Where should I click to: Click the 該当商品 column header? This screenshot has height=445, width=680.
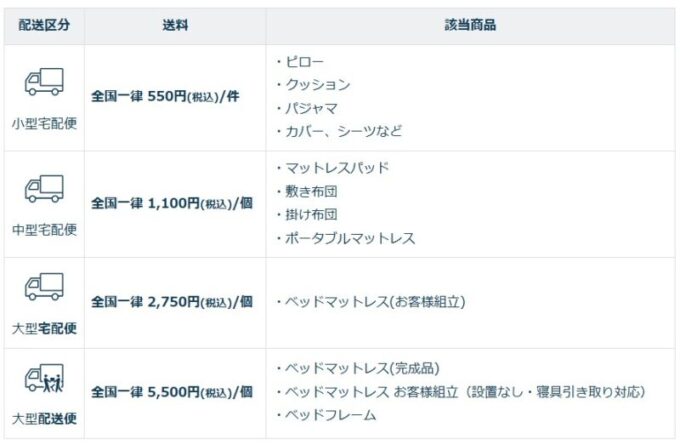pyautogui.click(x=470, y=25)
